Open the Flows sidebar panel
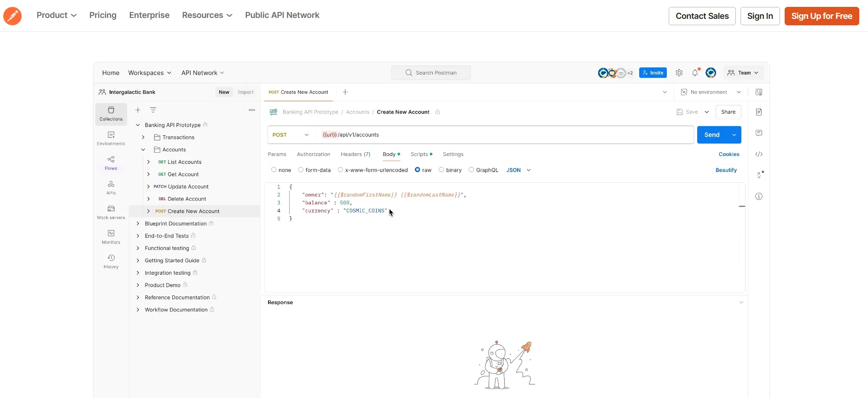 click(111, 163)
